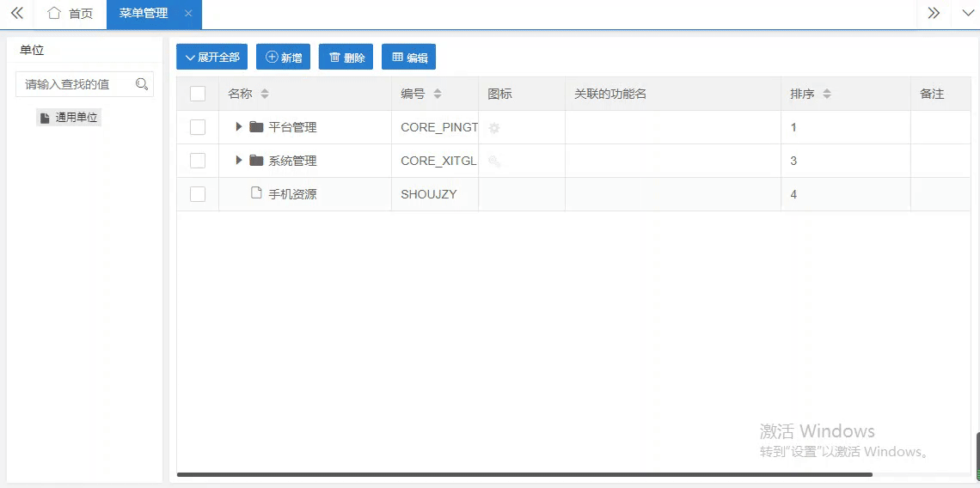
Task: Click the gear icon in 平台管理 row
Action: click(494, 128)
